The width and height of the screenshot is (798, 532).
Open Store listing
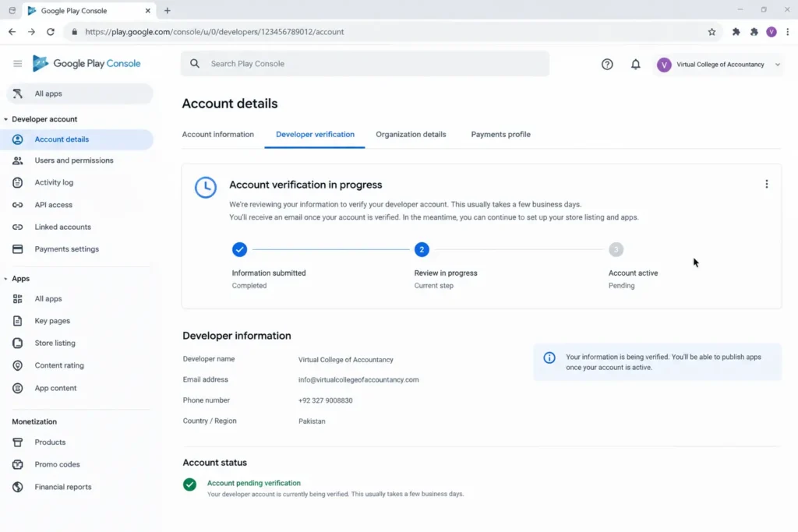pos(55,344)
